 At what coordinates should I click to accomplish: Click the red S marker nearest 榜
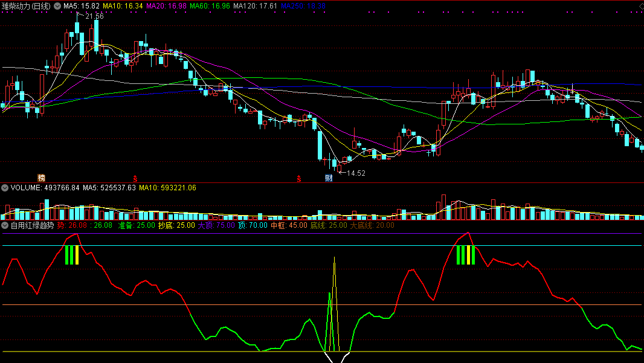click(x=135, y=179)
